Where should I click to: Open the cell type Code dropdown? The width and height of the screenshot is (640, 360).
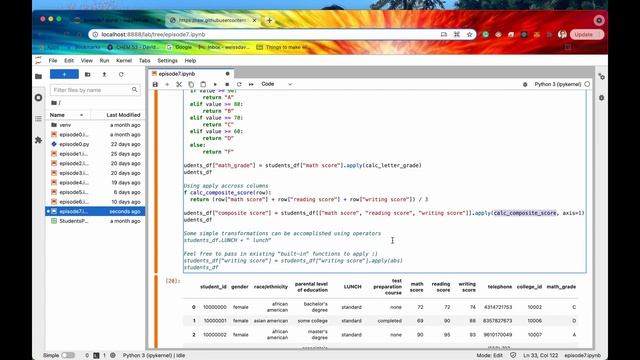pos(277,84)
